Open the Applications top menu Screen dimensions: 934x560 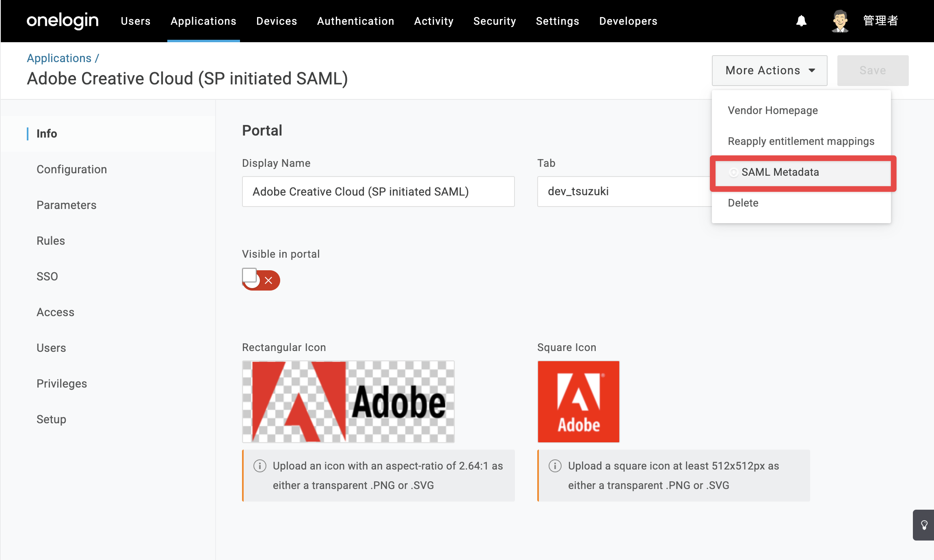[203, 21]
